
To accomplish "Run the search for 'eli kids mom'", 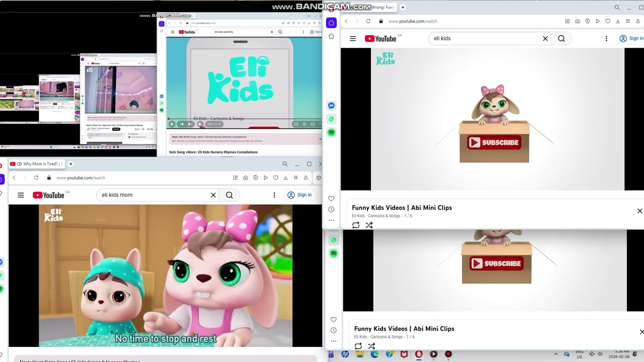I will point(229,195).
